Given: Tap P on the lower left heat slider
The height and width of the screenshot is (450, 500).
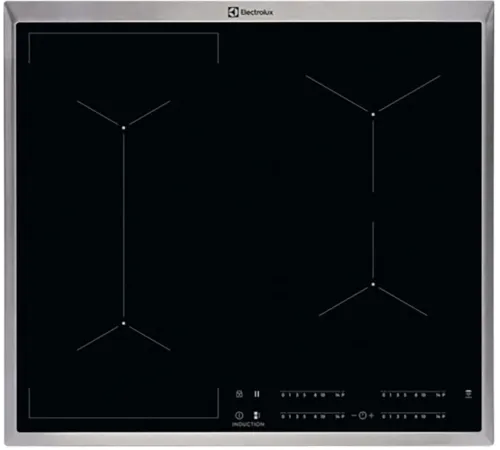Looking at the screenshot, I should tap(342, 416).
